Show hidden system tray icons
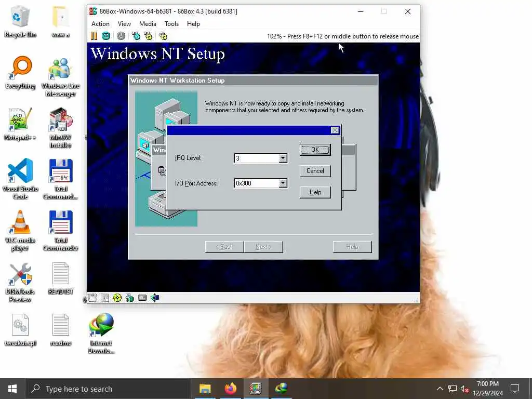This screenshot has width=532, height=399. tap(440, 389)
